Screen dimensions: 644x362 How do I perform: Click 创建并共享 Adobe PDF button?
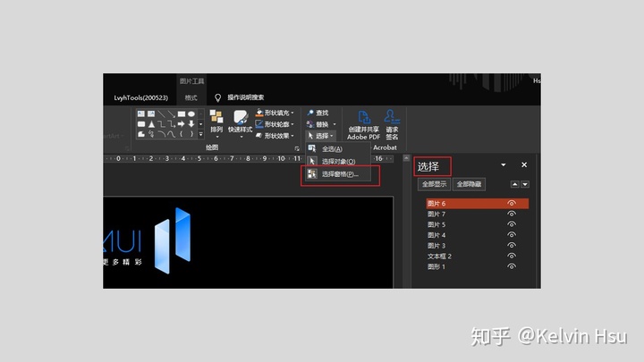point(363,125)
